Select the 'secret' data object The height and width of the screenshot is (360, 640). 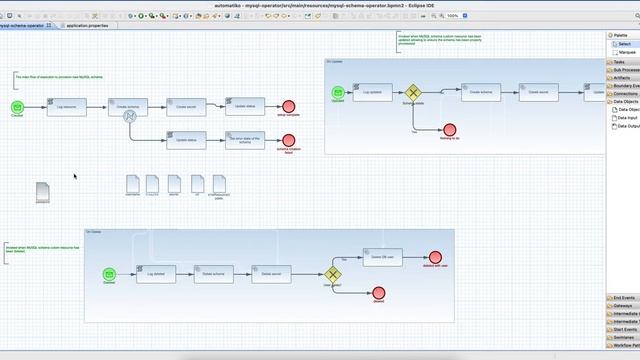click(174, 184)
